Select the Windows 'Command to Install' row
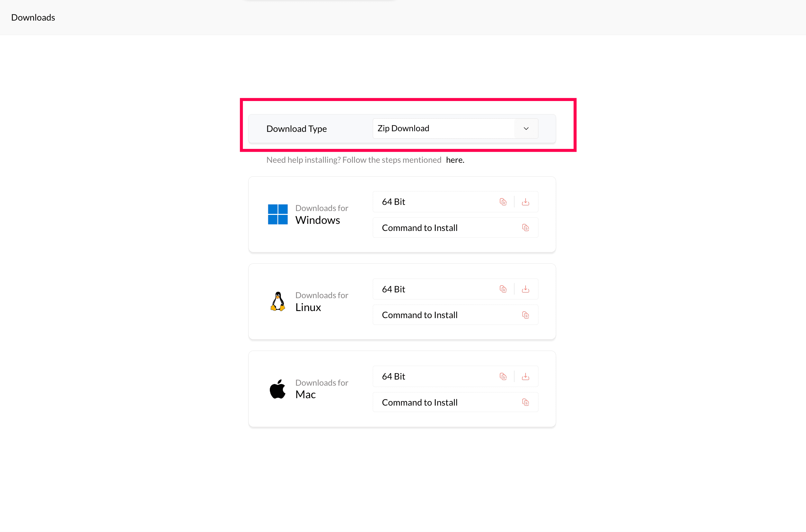806x532 pixels. 420,228
